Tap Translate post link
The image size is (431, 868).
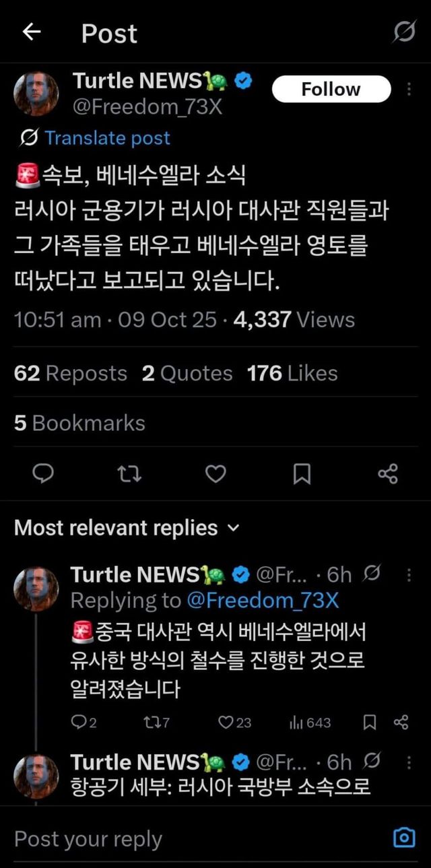107,138
